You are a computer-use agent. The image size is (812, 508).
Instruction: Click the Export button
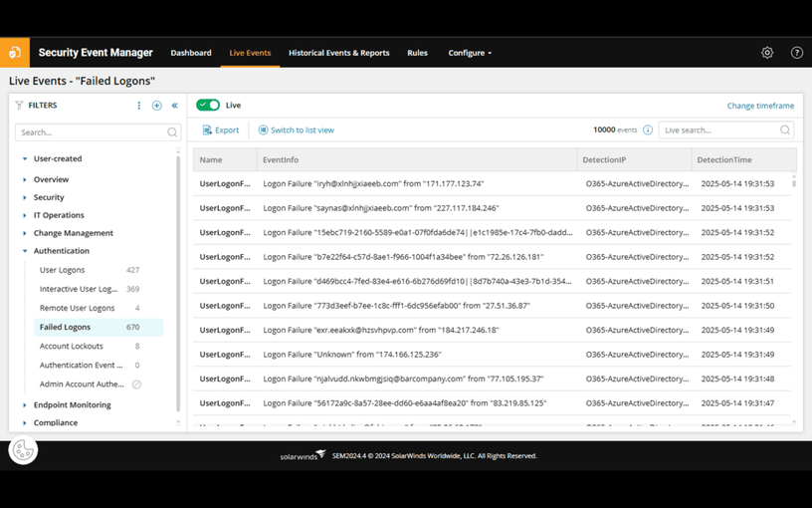pos(221,130)
